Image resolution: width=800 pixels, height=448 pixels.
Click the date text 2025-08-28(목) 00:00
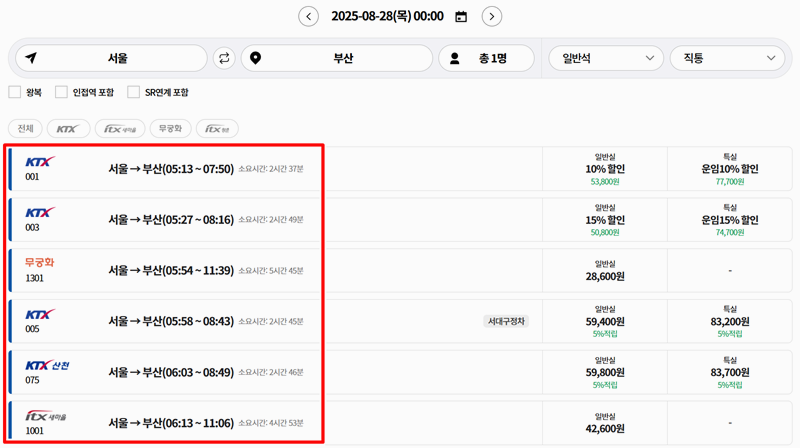point(387,16)
